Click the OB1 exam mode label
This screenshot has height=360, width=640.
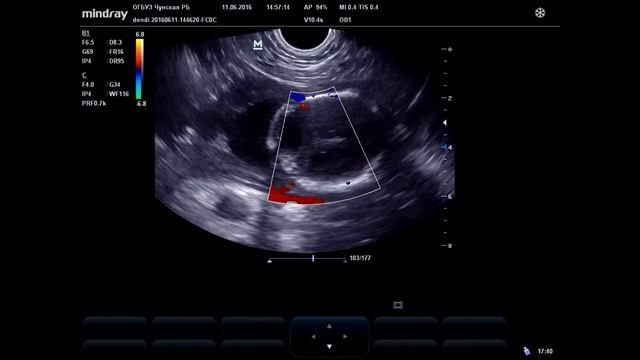[345, 20]
